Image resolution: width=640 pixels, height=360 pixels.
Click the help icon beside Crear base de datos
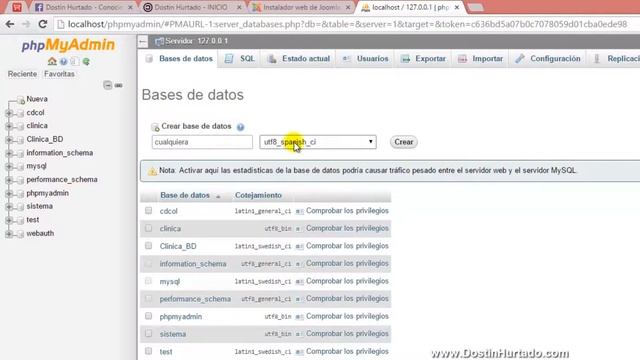click(240, 127)
